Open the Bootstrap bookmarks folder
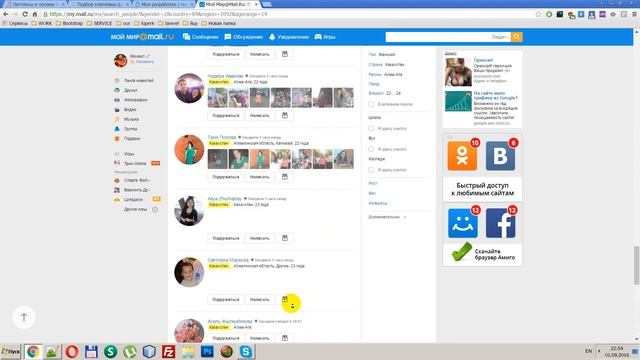The image size is (640, 360). (x=69, y=23)
